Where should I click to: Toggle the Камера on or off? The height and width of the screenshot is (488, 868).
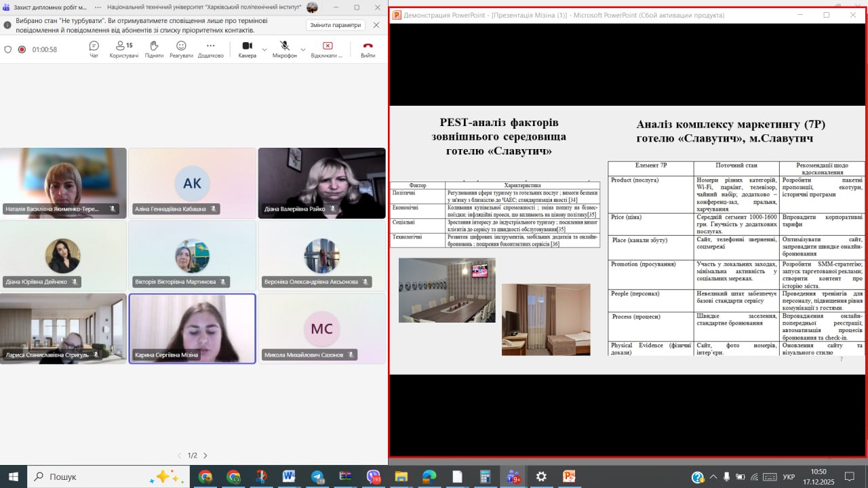coord(247,49)
